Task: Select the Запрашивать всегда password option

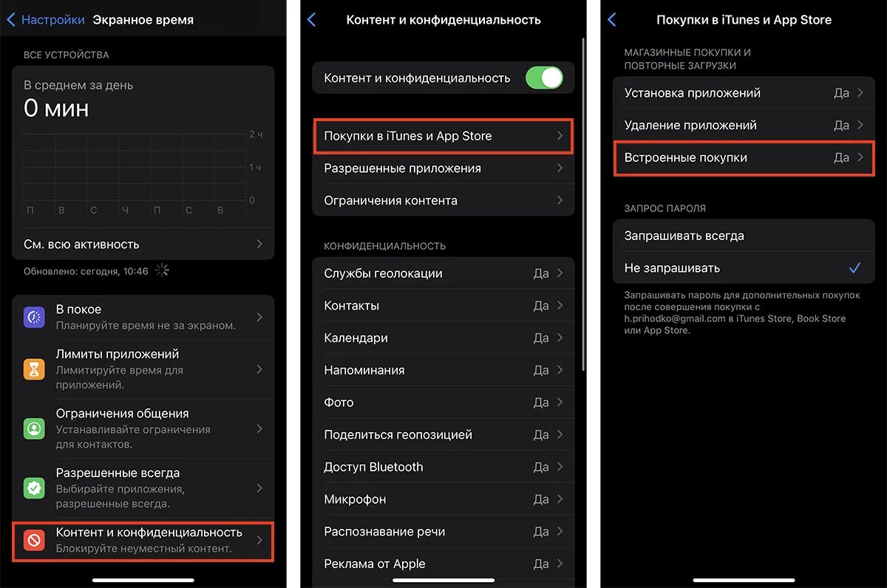Action: pos(744,236)
